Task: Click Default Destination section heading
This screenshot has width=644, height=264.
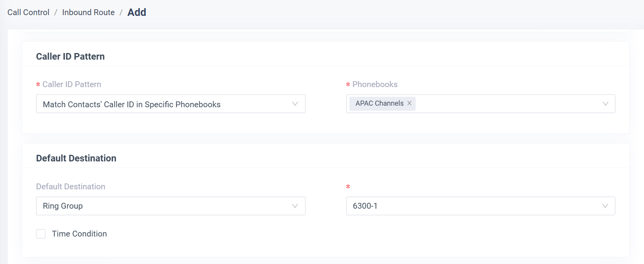Action: 76,158
